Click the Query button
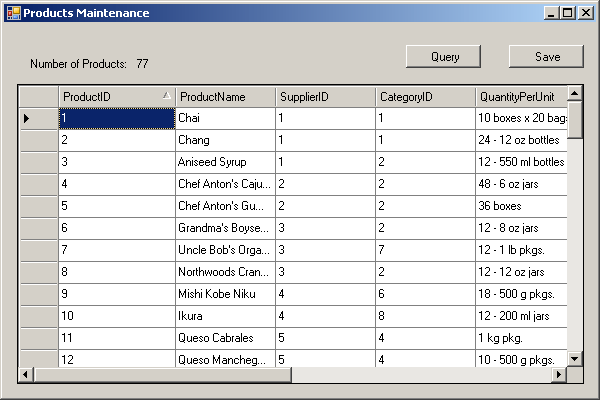The image size is (600, 400). pyautogui.click(x=445, y=57)
